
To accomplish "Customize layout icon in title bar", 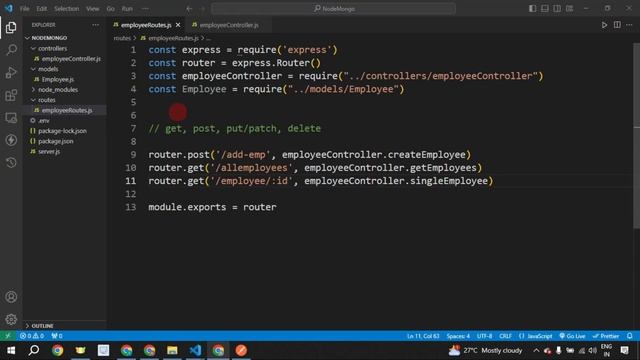I will point(569,9).
